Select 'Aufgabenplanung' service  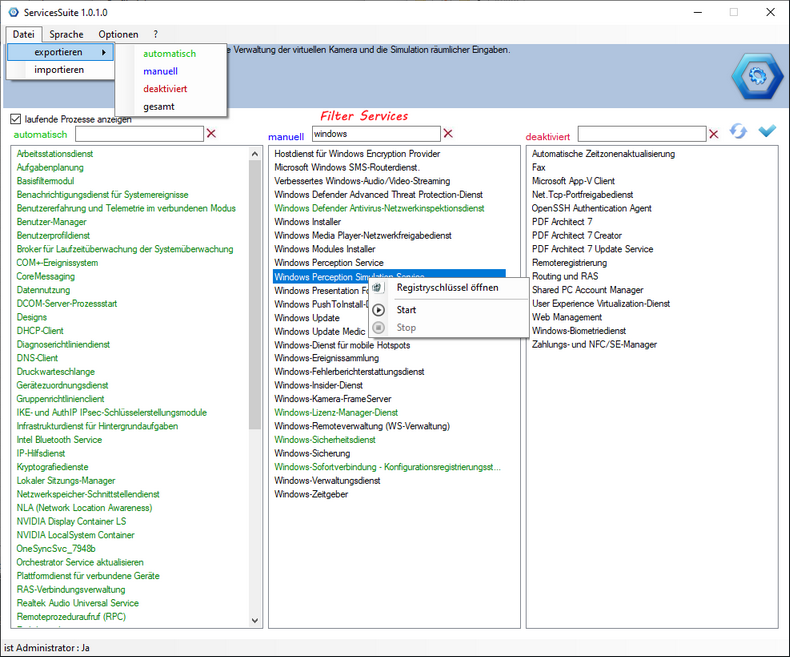pyautogui.click(x=50, y=167)
